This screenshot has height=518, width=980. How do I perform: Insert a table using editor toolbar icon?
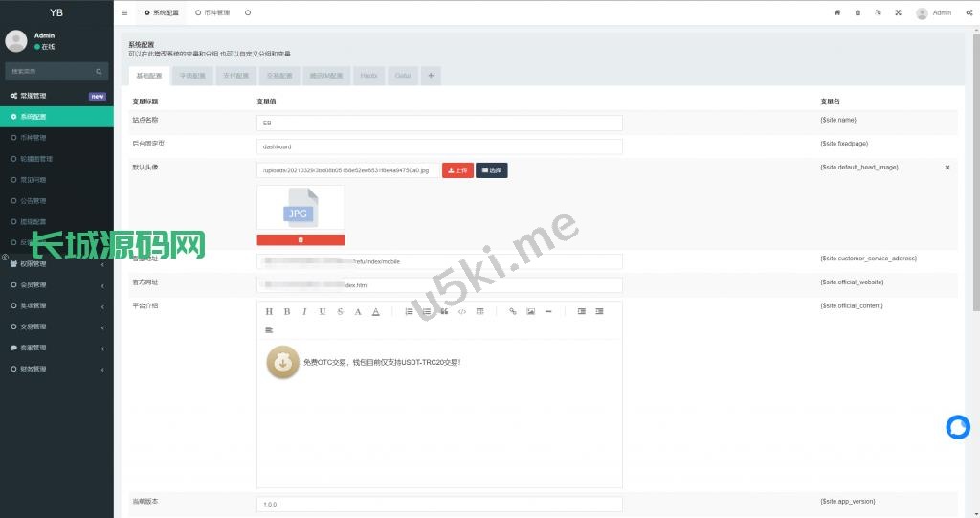(480, 311)
